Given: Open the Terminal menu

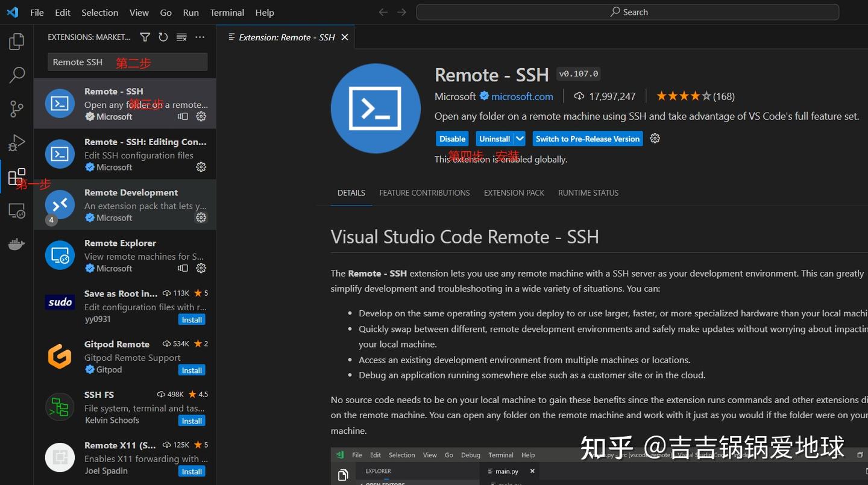Looking at the screenshot, I should point(227,12).
